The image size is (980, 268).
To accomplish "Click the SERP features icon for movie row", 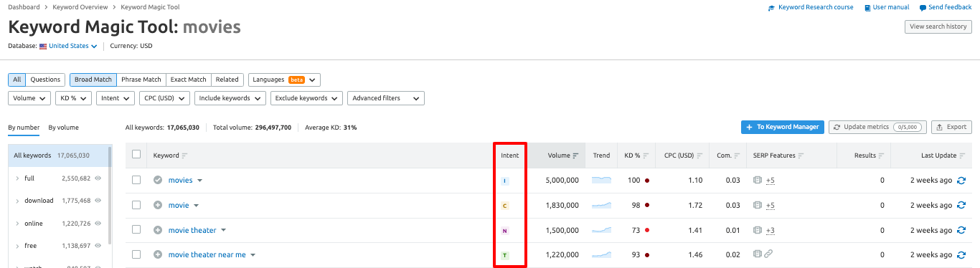I will coord(757,206).
